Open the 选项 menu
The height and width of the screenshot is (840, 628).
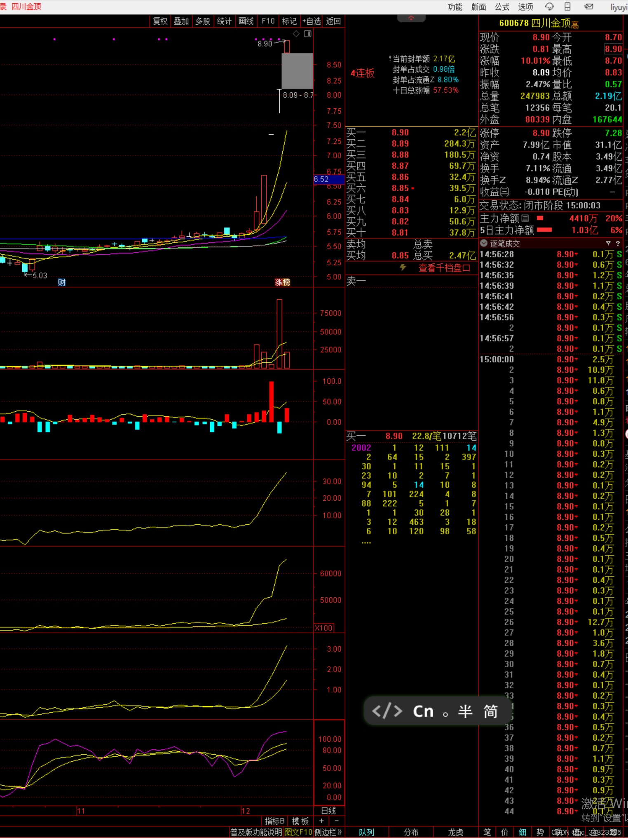click(x=525, y=7)
